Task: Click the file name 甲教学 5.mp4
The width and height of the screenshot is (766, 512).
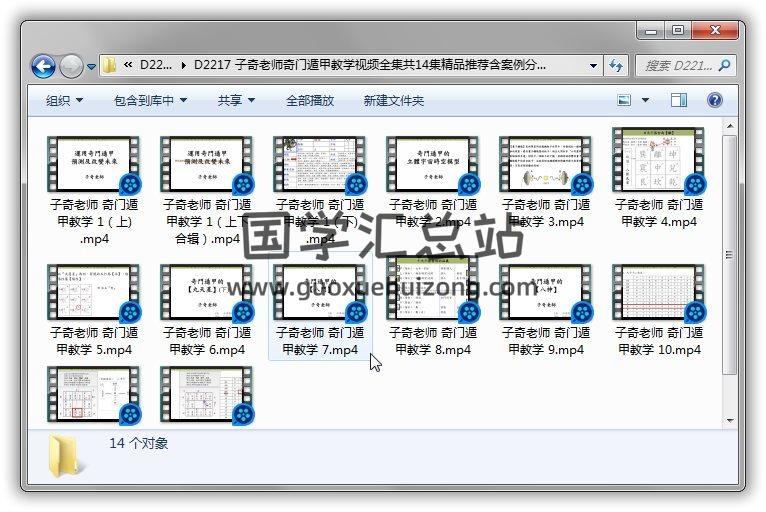Action: pyautogui.click(x=94, y=341)
